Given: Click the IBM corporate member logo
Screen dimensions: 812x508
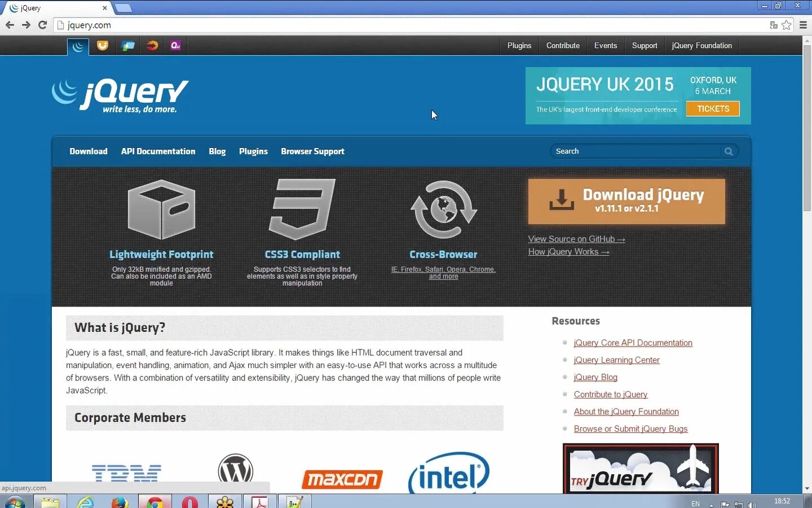Looking at the screenshot, I should pos(126,473).
